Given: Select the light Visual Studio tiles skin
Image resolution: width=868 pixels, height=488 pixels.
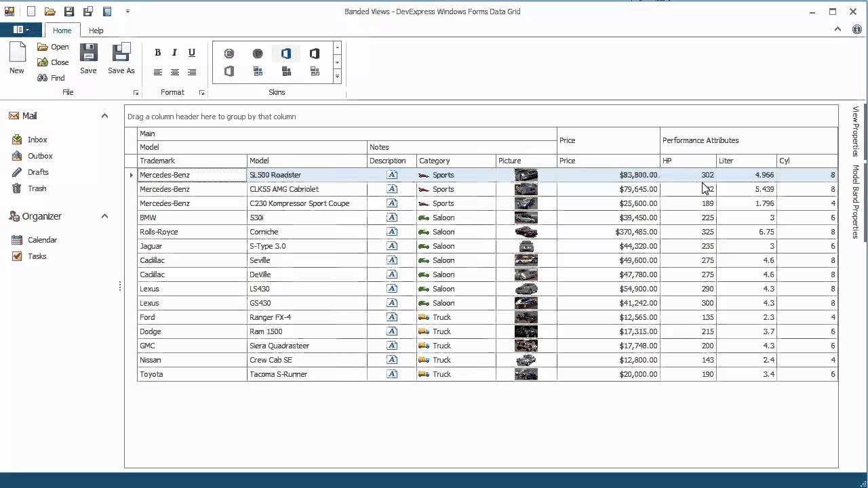Looking at the screenshot, I should pos(315,71).
